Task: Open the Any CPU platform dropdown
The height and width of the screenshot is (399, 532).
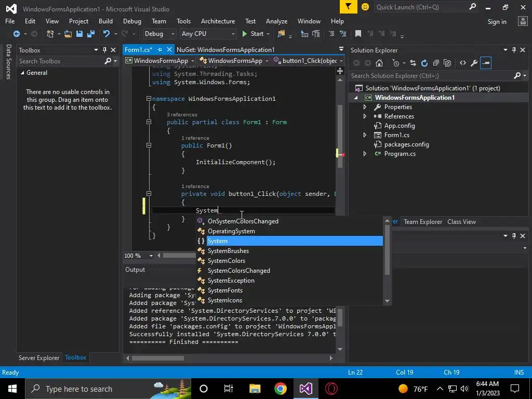Action: click(x=208, y=34)
